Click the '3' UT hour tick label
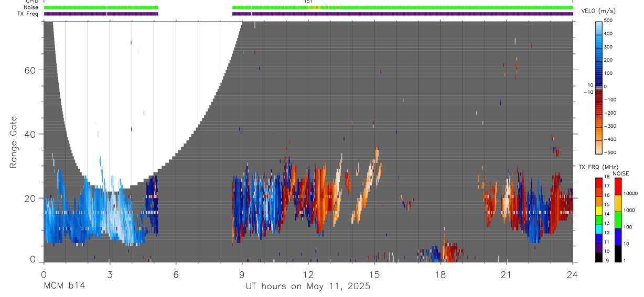 110,274
